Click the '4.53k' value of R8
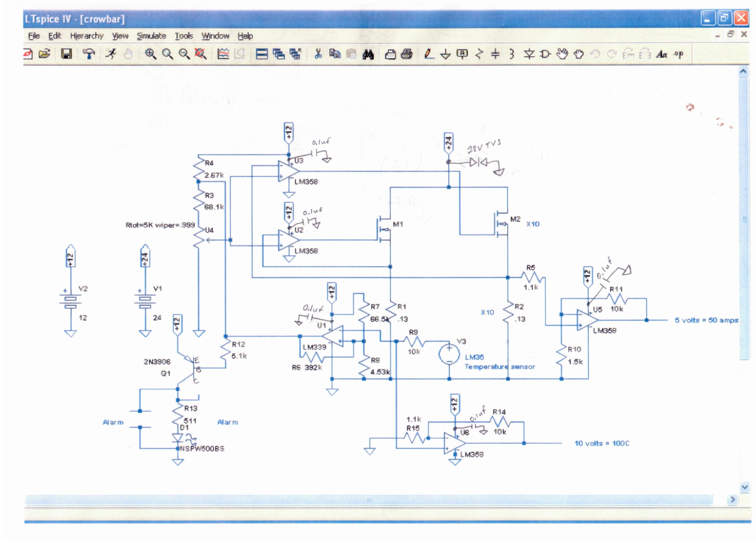756x541 pixels. pos(380,372)
